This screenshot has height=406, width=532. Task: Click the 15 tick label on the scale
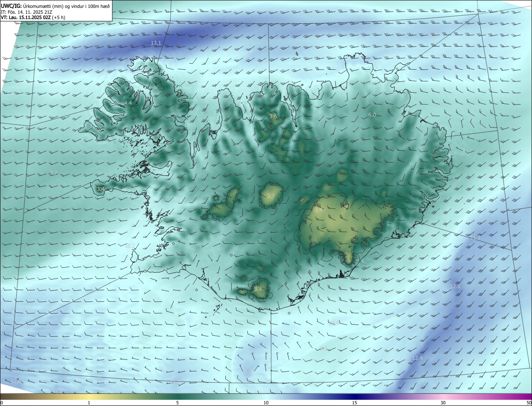coord(355,403)
